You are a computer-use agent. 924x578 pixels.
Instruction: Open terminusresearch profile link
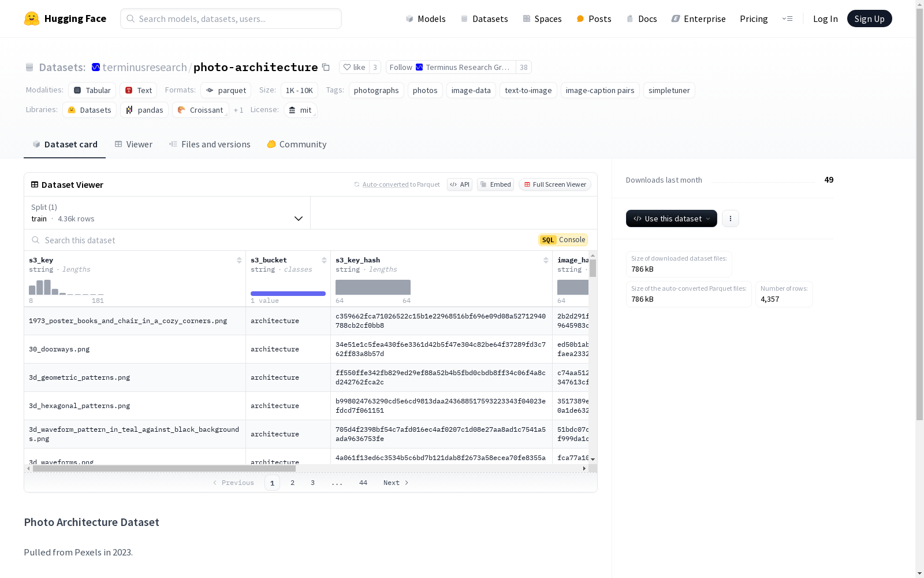point(144,67)
